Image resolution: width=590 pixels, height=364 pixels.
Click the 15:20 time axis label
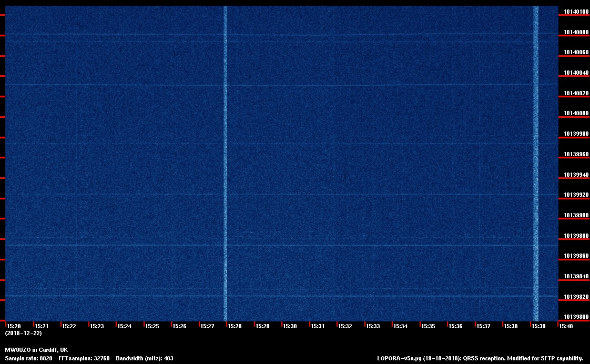click(14, 326)
